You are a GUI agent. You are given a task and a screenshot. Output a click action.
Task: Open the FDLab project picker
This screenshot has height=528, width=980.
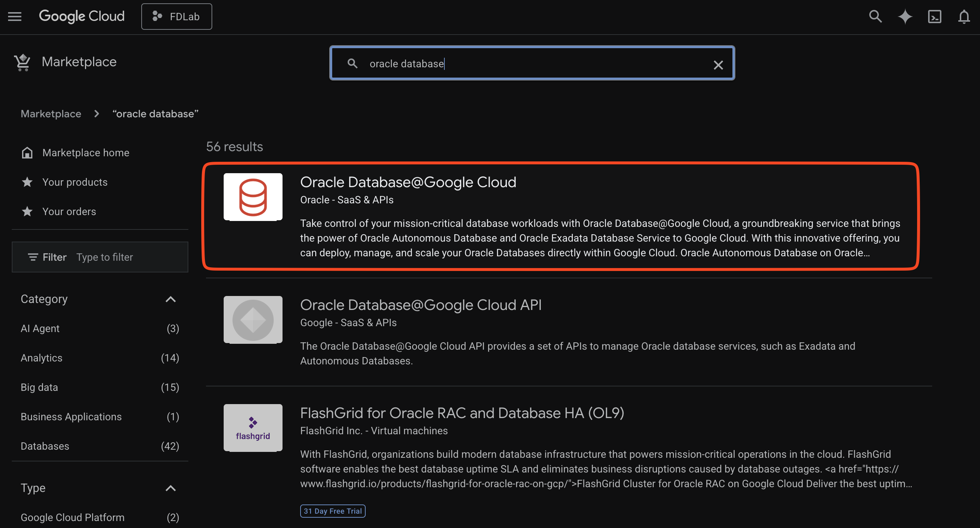tap(177, 16)
